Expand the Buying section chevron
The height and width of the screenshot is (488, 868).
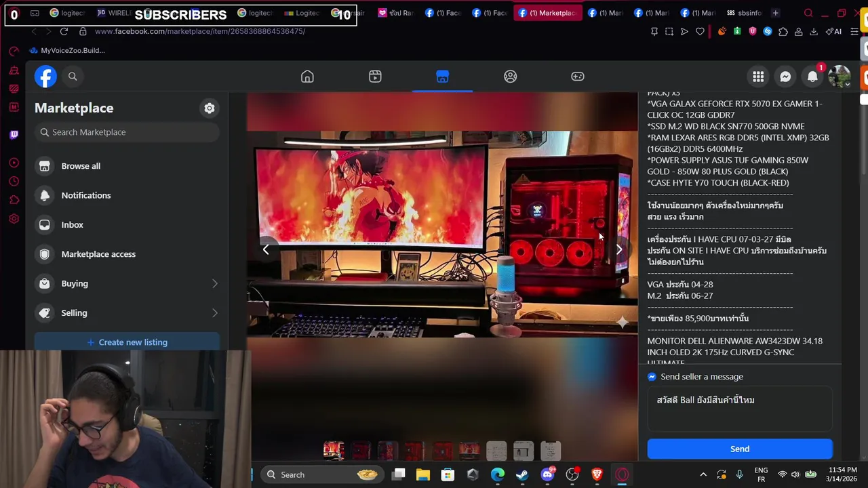[x=214, y=283]
